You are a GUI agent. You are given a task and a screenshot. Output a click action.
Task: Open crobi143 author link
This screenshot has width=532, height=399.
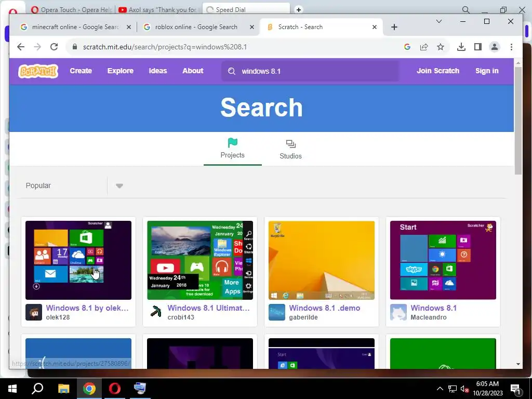(181, 317)
